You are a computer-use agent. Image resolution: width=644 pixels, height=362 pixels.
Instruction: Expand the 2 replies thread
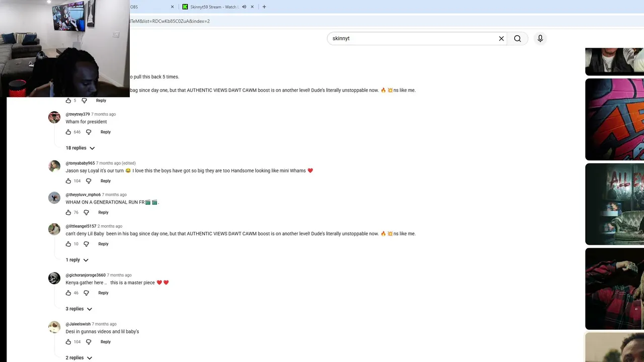[x=79, y=358]
